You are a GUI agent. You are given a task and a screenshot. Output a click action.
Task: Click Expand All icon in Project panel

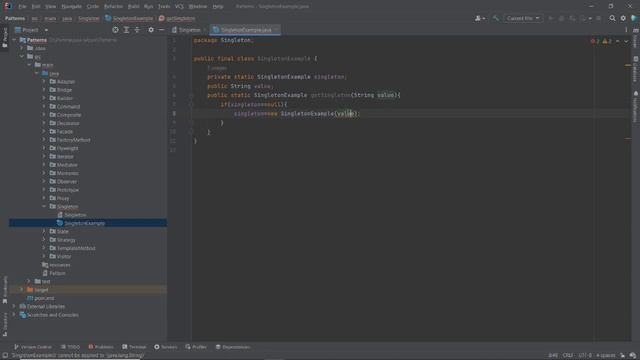127,30
